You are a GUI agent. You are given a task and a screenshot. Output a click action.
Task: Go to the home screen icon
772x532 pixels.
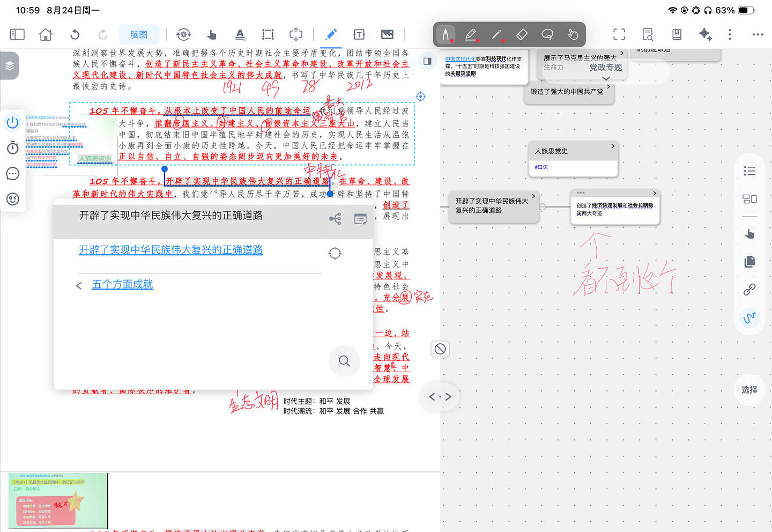[x=46, y=34]
